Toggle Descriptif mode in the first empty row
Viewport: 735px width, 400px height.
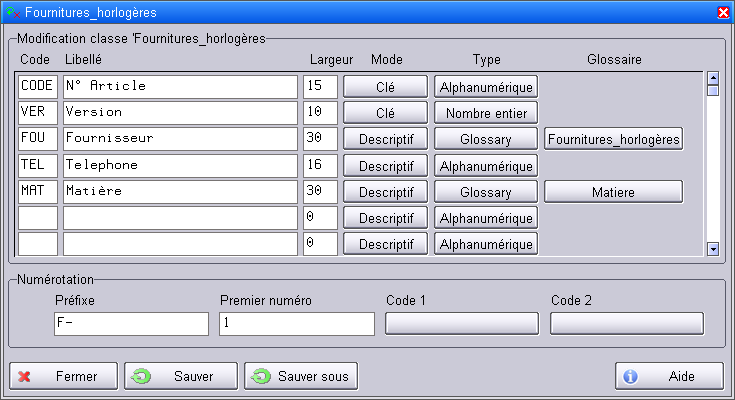coord(385,218)
